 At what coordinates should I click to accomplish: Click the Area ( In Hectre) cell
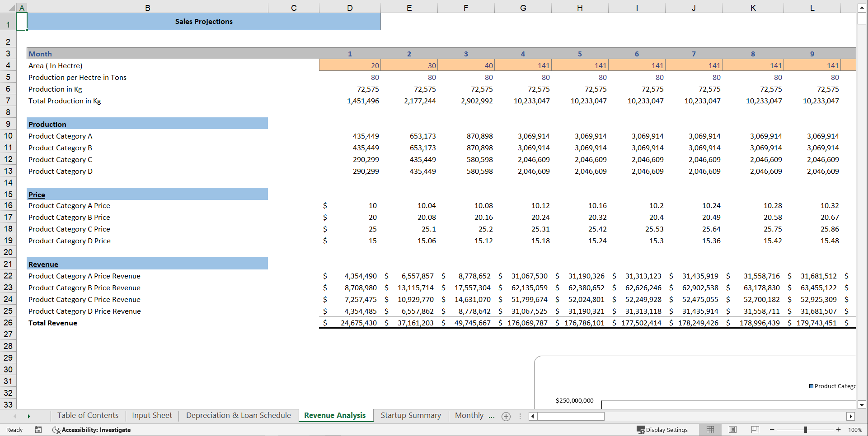point(147,65)
